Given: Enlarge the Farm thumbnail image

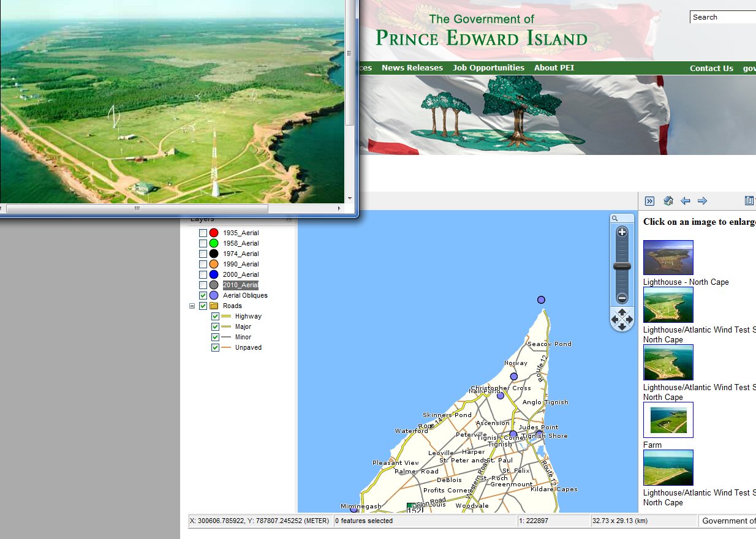Looking at the screenshot, I should pyautogui.click(x=668, y=420).
